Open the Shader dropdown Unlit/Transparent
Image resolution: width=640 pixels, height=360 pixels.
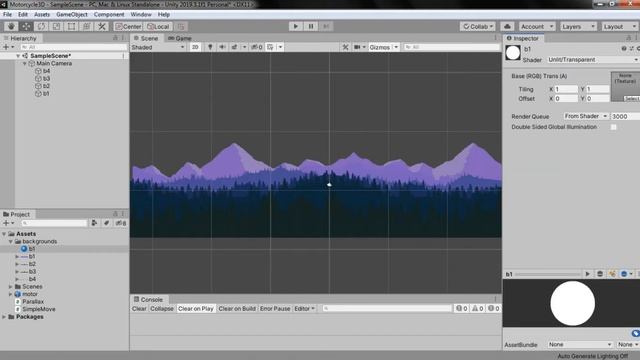point(593,60)
